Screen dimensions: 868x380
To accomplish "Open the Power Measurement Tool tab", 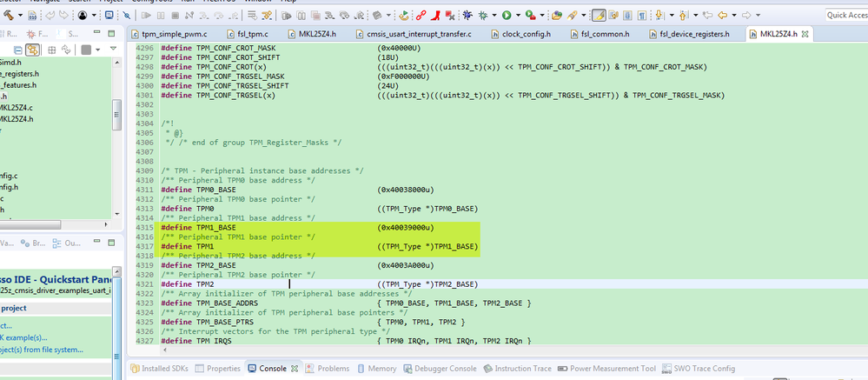I will tap(606, 369).
